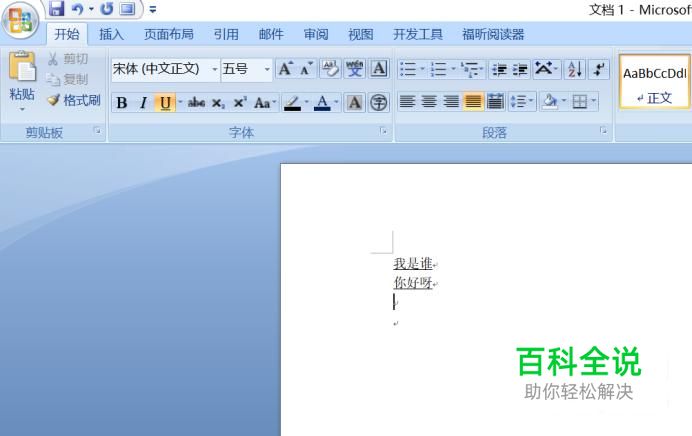692x436 pixels.
Task: Select the 正文 style
Action: tap(654, 82)
